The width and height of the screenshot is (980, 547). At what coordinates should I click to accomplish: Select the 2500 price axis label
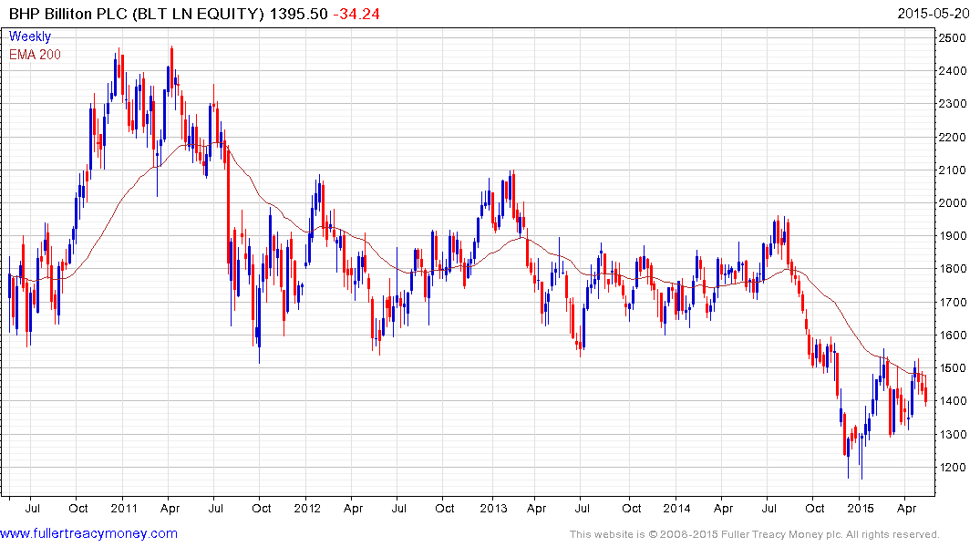point(953,38)
